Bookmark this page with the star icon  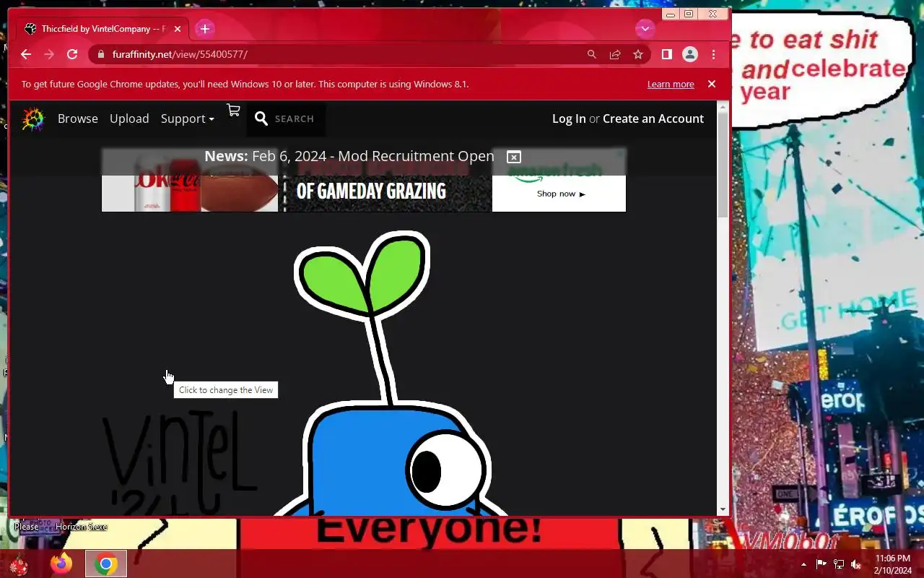click(638, 54)
